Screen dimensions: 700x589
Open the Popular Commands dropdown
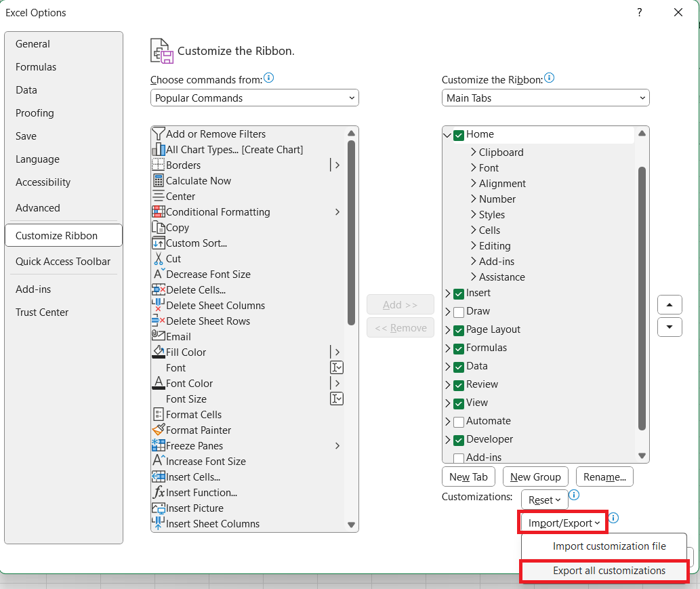255,98
